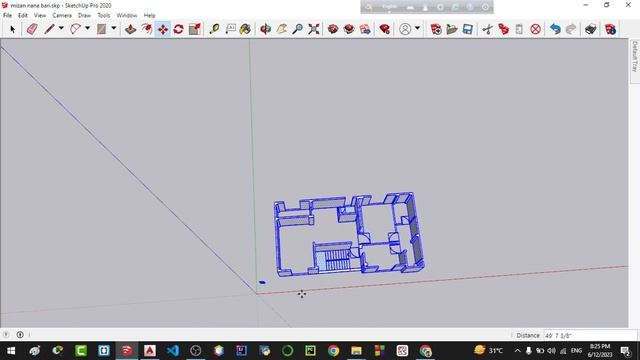Select the Orbit tool

[x=266, y=29]
